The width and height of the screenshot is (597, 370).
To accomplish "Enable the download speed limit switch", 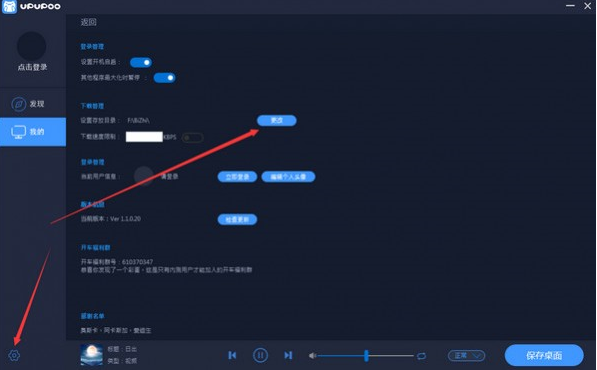I will click(x=192, y=137).
